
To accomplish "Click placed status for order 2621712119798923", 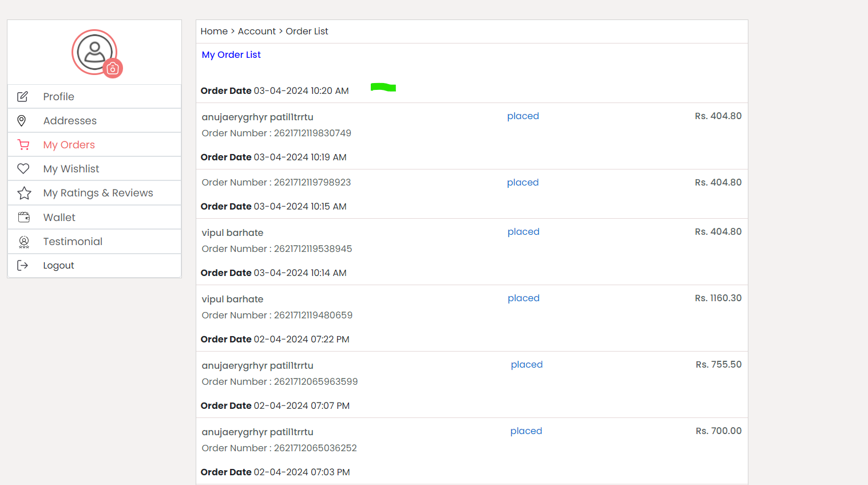I will coord(523,183).
